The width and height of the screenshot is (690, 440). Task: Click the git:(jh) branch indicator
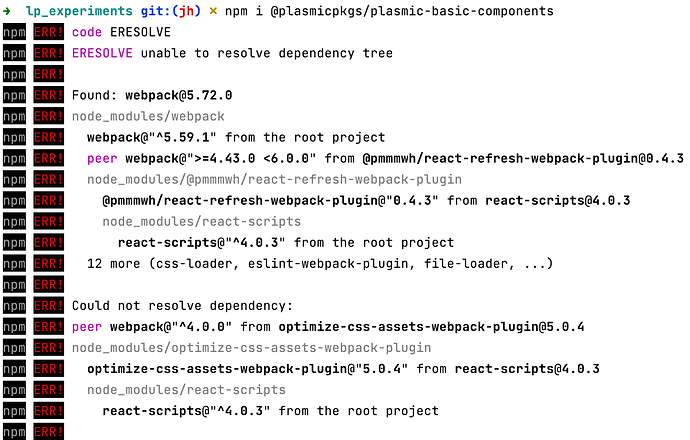click(x=171, y=11)
